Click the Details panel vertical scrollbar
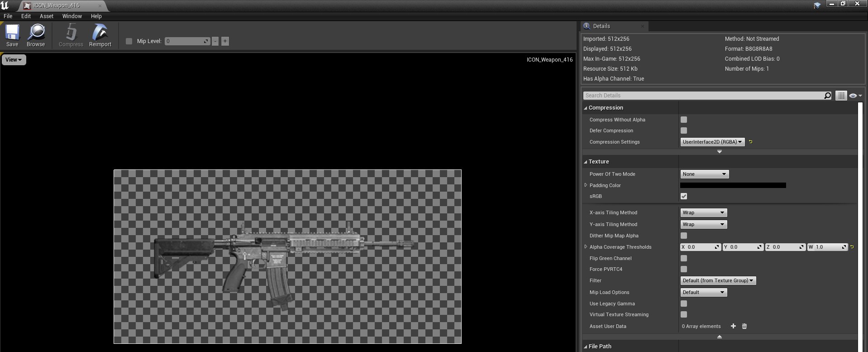 (860, 227)
